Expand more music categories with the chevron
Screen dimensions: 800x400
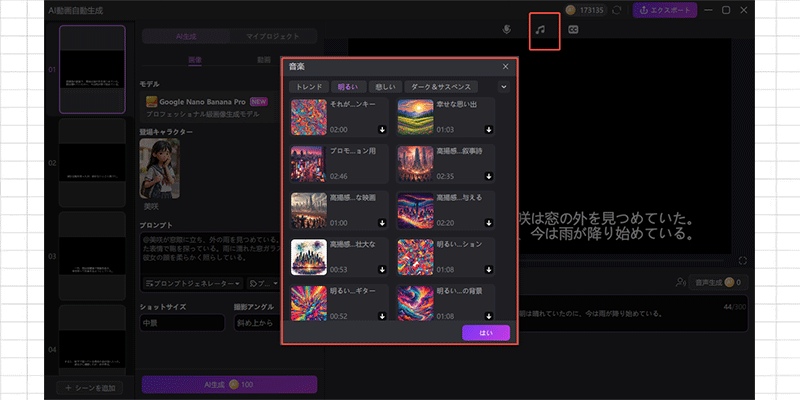[x=504, y=87]
